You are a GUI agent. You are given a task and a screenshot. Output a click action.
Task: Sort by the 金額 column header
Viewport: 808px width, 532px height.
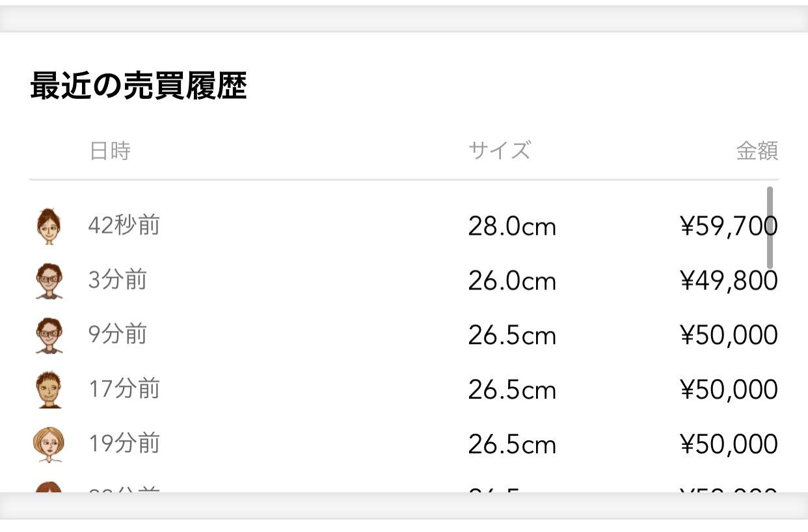(x=759, y=150)
